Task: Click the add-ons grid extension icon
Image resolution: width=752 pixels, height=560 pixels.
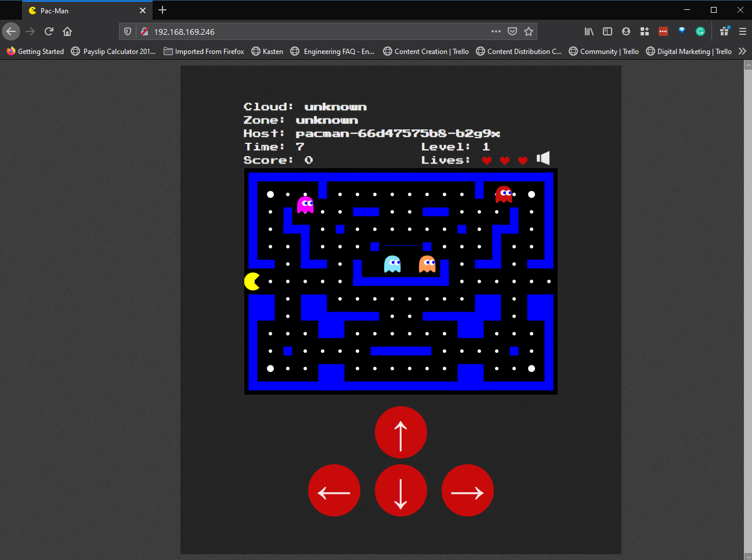Action: 645,31
